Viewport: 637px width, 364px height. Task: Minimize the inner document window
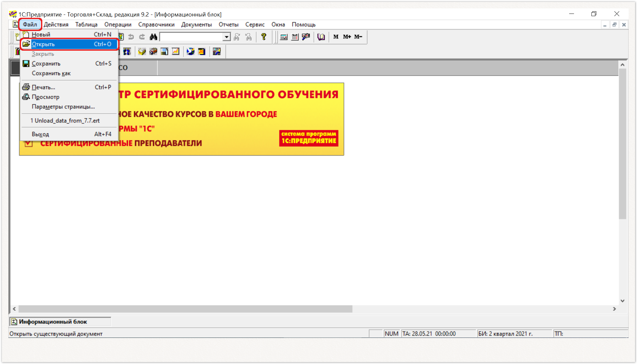click(x=605, y=25)
